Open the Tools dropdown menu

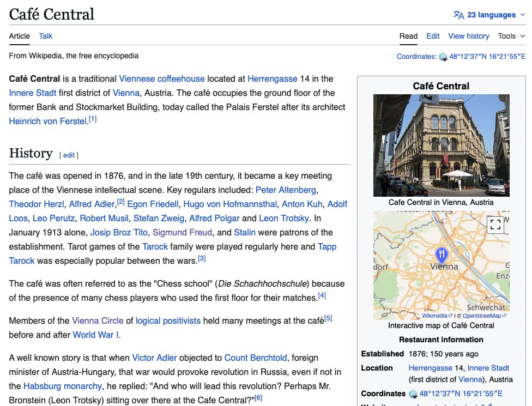point(511,36)
